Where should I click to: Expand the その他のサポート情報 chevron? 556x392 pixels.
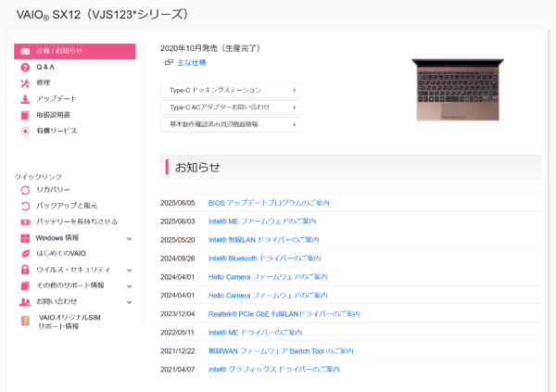(x=129, y=286)
